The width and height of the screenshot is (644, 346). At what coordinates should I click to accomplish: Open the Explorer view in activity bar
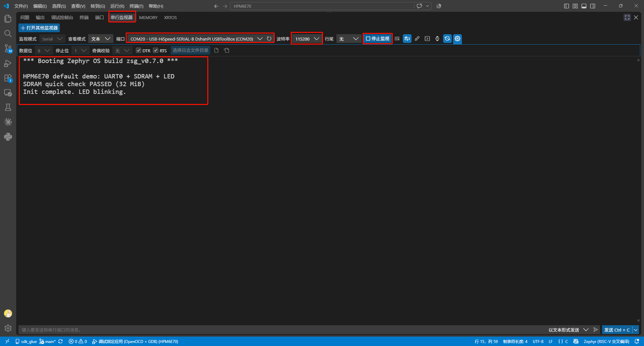pos(8,19)
